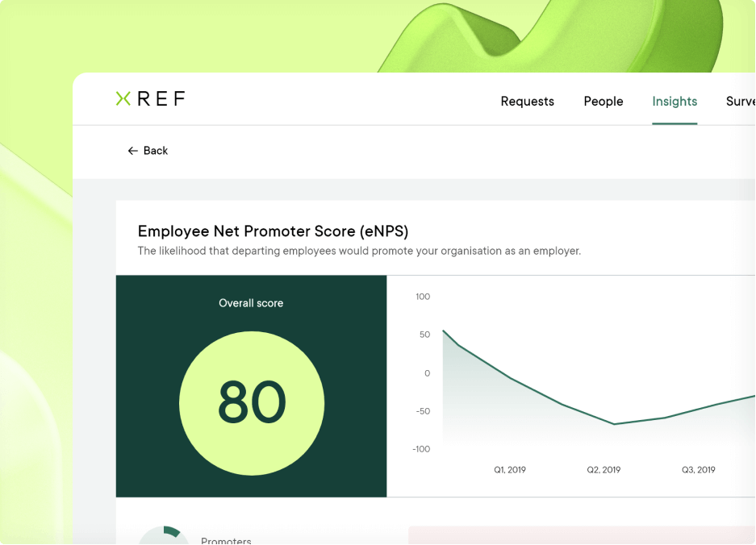Click the Employee Net Promoter Score heading
This screenshot has width=756, height=545.
tap(272, 231)
